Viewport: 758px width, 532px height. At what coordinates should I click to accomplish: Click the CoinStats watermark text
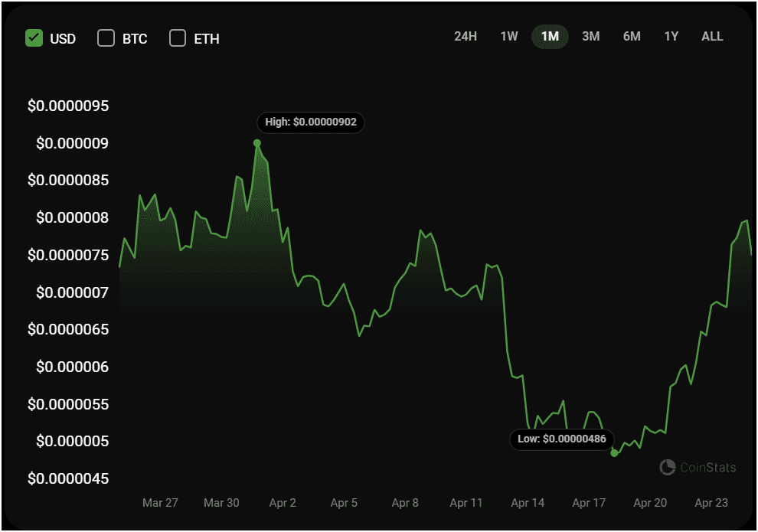pos(707,467)
